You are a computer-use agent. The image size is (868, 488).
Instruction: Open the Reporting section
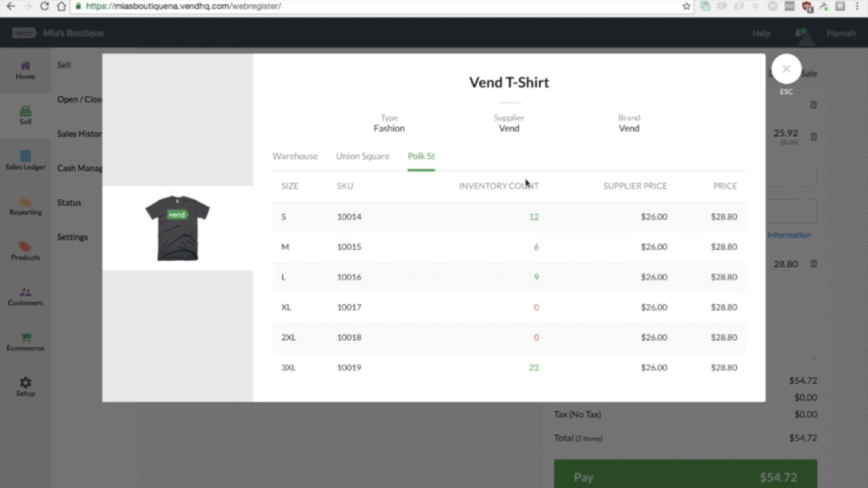[25, 203]
